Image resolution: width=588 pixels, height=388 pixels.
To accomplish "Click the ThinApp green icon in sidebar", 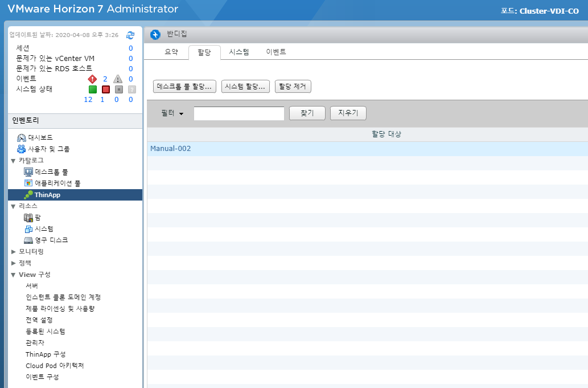I will pyautogui.click(x=28, y=195).
